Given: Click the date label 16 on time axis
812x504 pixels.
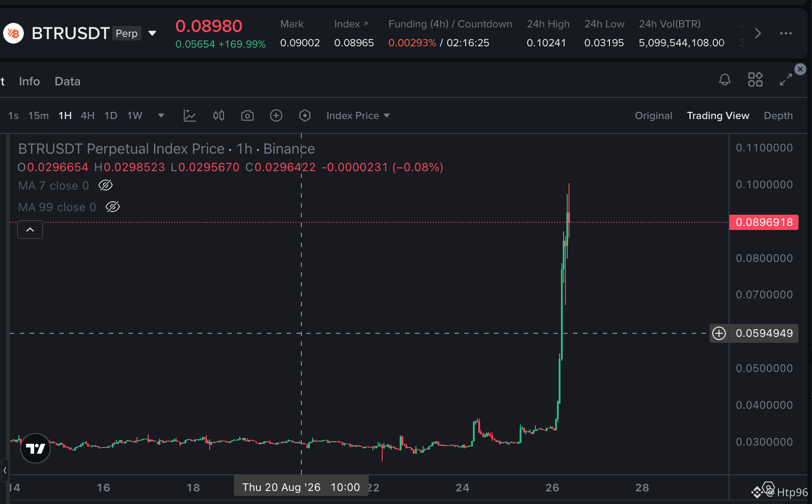Looking at the screenshot, I should [103, 488].
